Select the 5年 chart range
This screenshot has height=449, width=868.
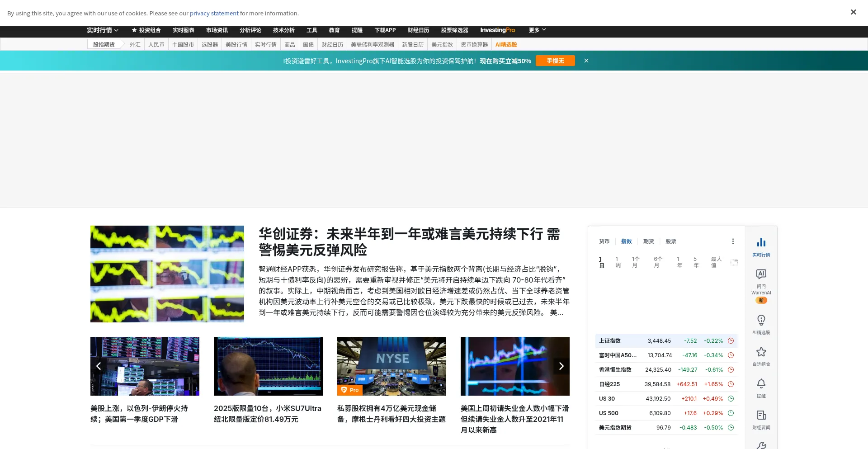click(x=696, y=262)
